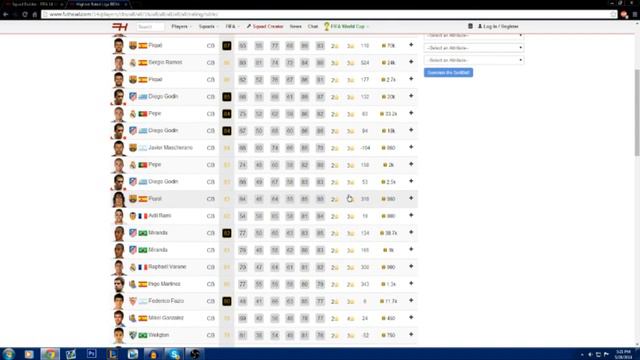The image size is (640, 360).
Task: Click the CB position in the Weligton row
Action: point(211,335)
